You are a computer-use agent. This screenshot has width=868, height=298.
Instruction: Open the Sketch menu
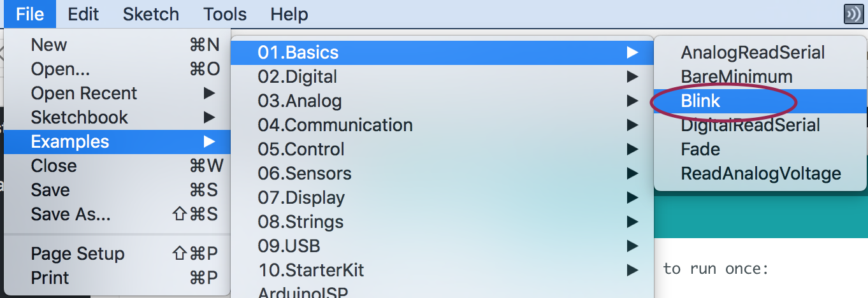click(151, 14)
